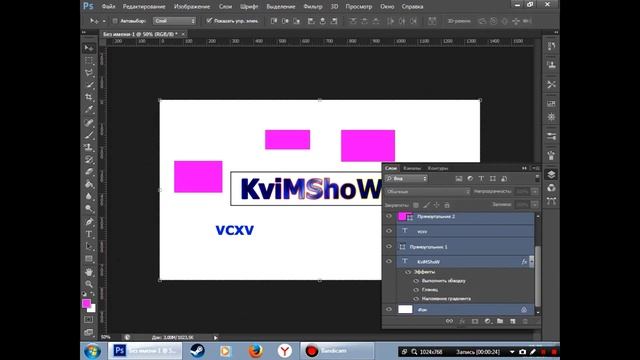640x360 pixels.
Task: Create a new layer icon
Action: 513,321
